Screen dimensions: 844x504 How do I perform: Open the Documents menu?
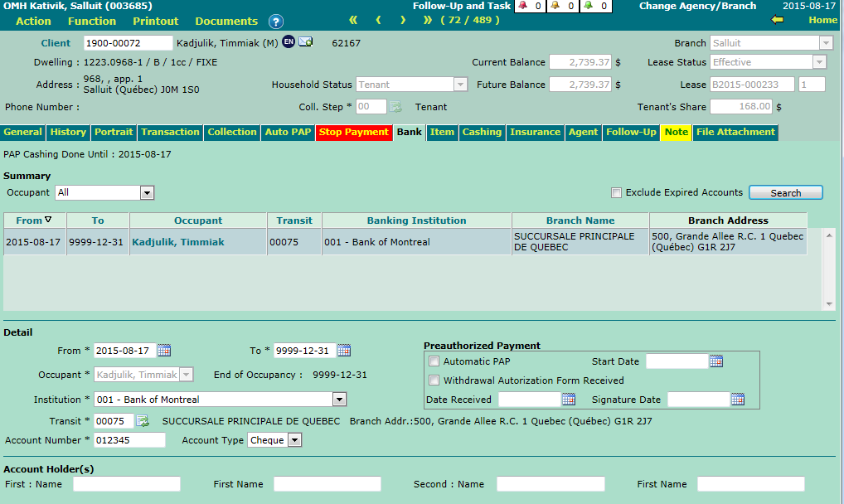(226, 21)
